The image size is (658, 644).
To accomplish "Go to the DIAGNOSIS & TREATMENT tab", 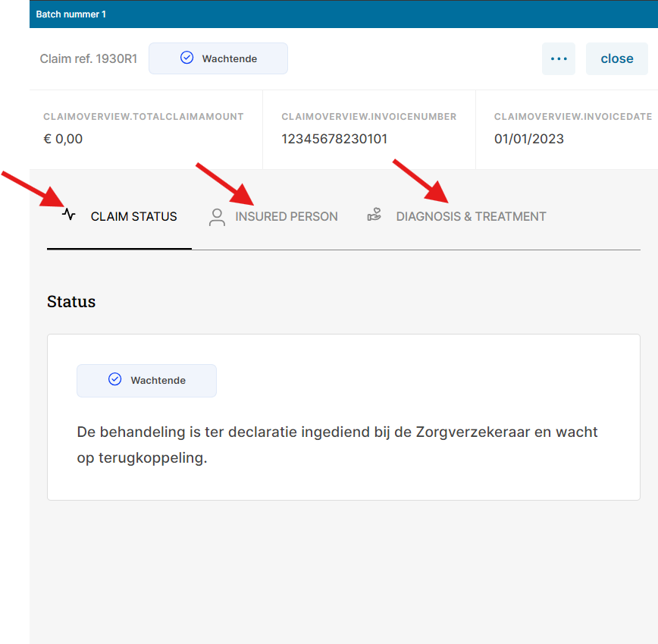I will pos(471,217).
